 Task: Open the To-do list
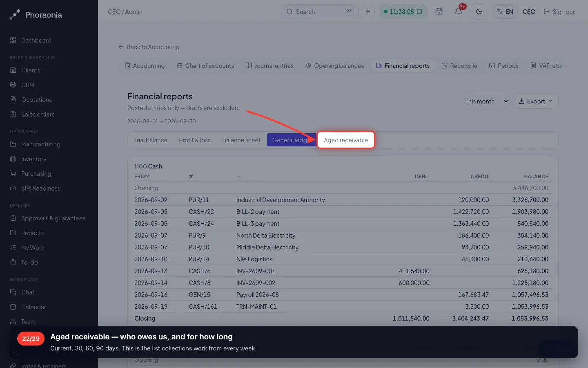(29, 263)
